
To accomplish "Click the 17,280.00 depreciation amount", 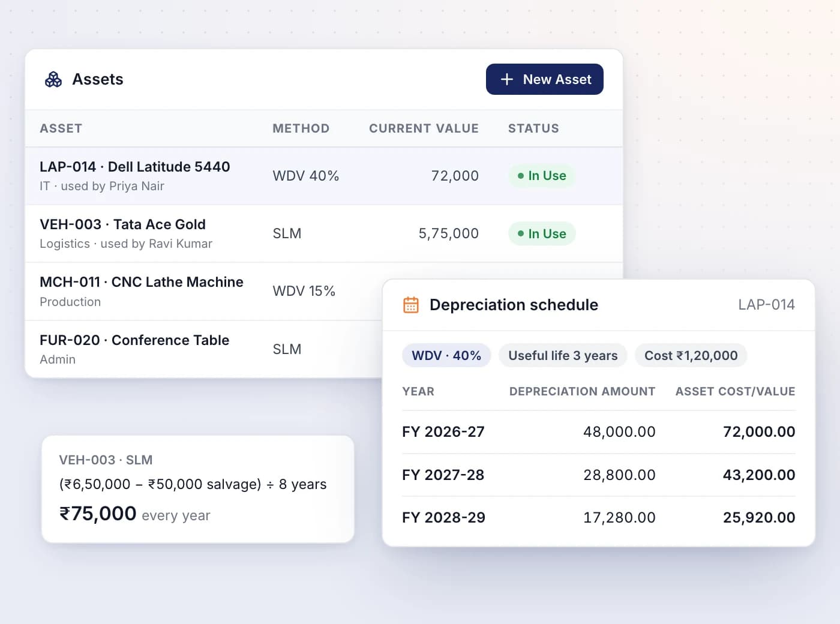I will 619,518.
